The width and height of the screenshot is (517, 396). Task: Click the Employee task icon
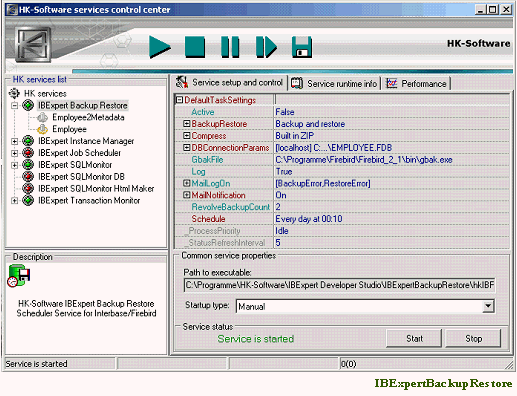[x=42, y=129]
